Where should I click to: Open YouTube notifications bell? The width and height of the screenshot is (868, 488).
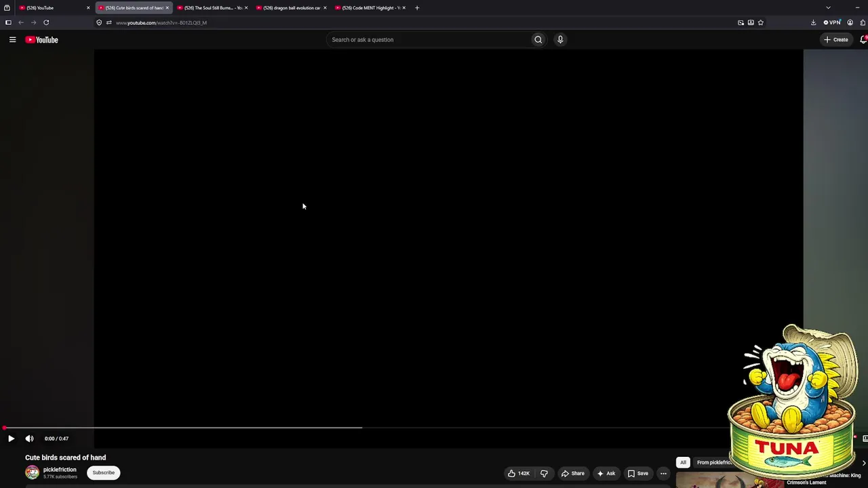click(x=863, y=40)
